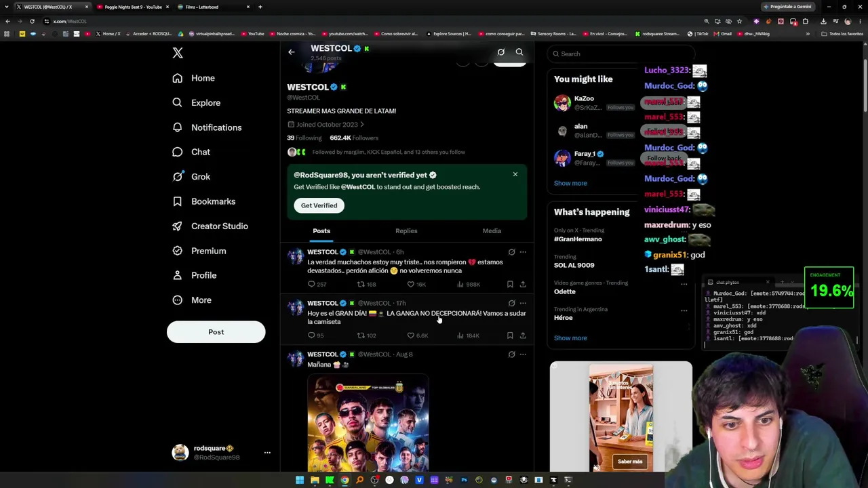Click Show more under You might like
The height and width of the screenshot is (488, 868).
[570, 183]
